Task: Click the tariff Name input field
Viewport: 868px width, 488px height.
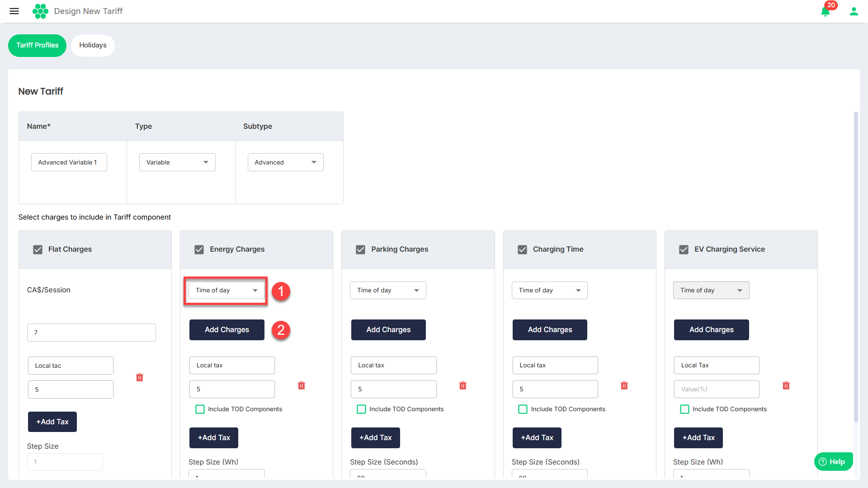Action: (69, 162)
